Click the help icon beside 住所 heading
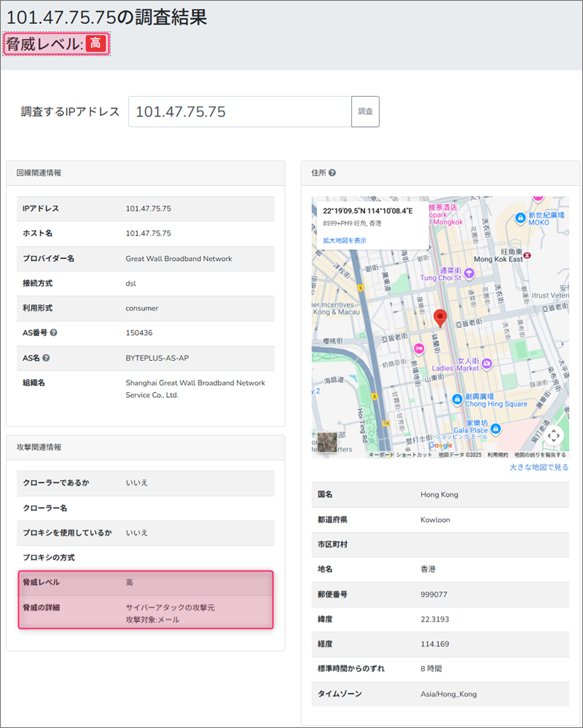 (x=332, y=173)
